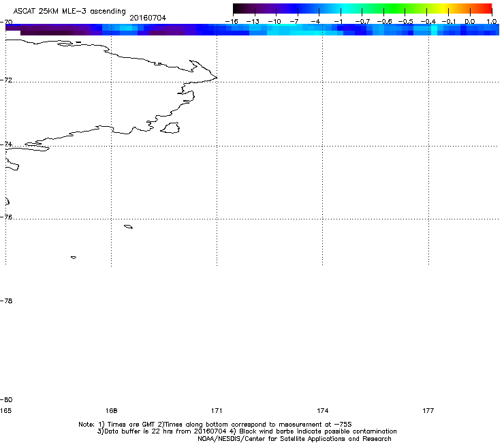Click the -0.5 color scale label
Image resolution: width=504 pixels, height=443 pixels.
point(406,22)
